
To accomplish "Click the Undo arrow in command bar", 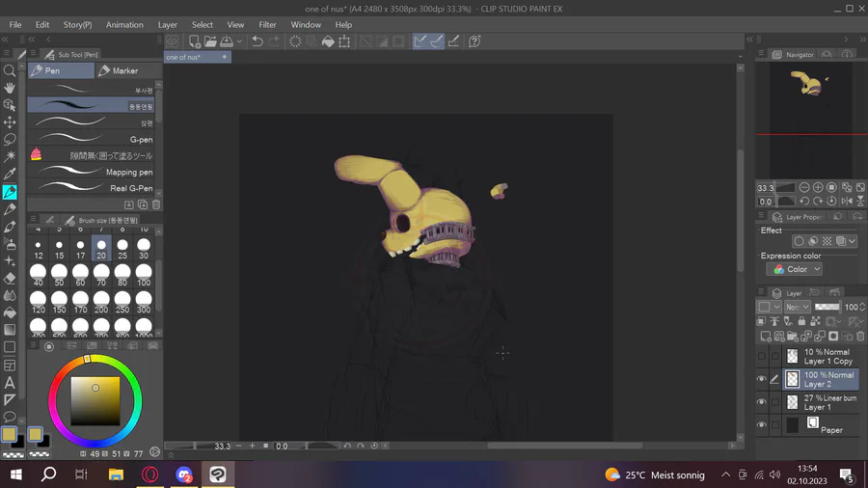I will [257, 41].
